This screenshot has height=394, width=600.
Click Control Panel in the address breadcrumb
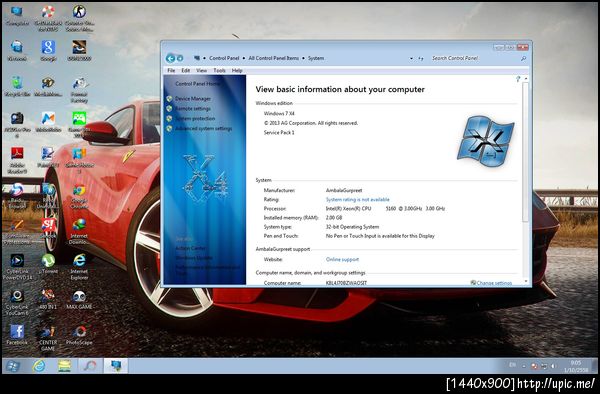[x=224, y=58]
